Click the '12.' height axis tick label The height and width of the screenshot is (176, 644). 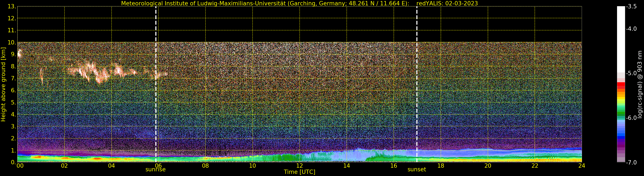12,18
